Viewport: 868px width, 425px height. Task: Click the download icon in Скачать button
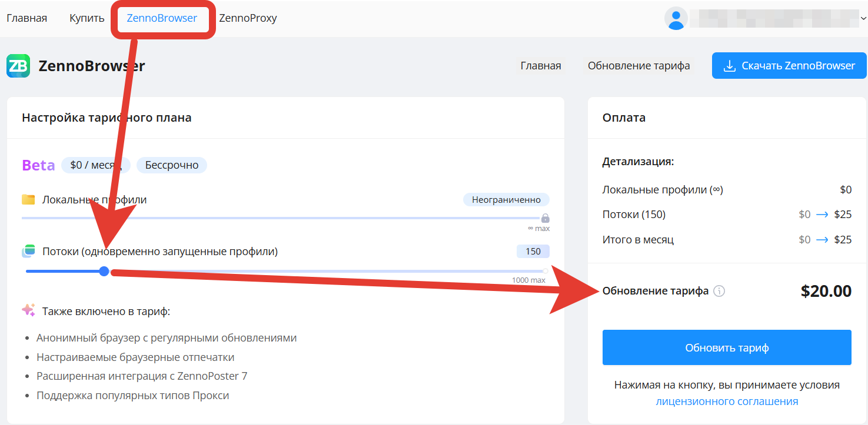pyautogui.click(x=729, y=66)
